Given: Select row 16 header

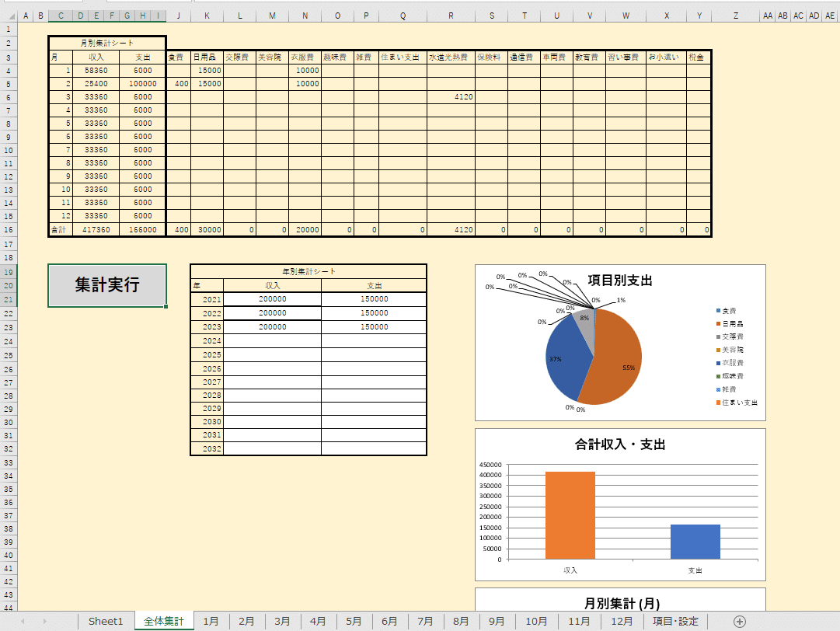Looking at the screenshot, I should click(9, 230).
